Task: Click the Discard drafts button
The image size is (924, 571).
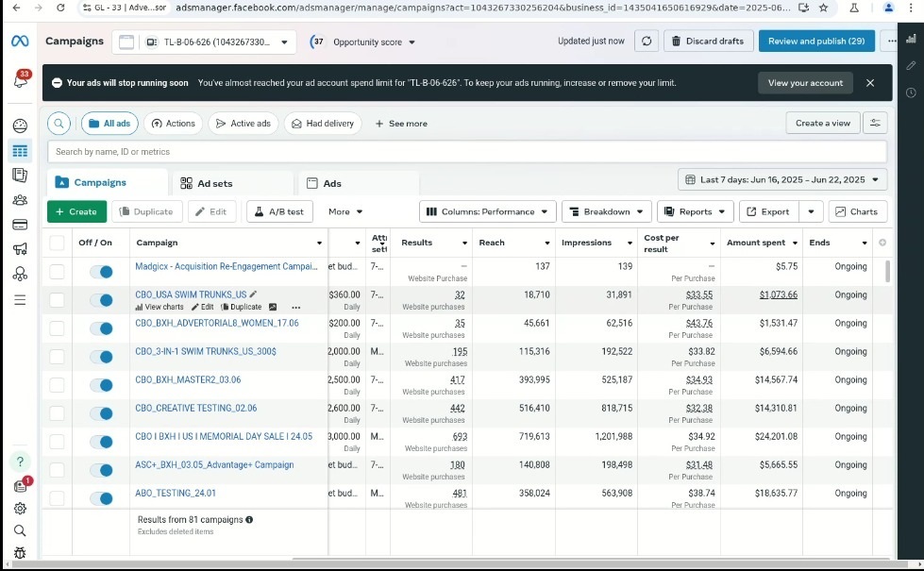Action: click(708, 42)
